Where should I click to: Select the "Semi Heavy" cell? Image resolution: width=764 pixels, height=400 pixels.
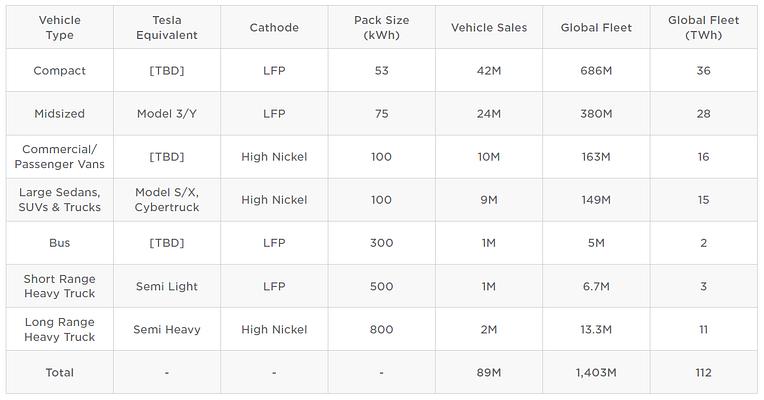click(167, 329)
